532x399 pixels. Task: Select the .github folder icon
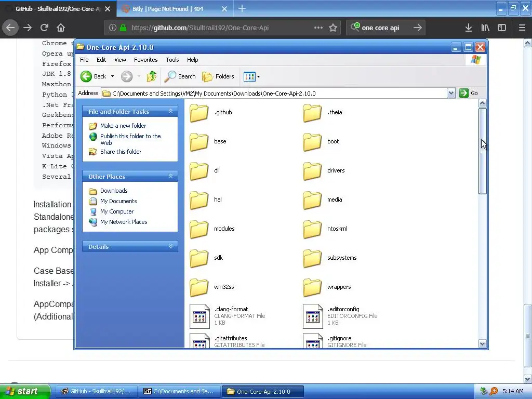(x=199, y=113)
